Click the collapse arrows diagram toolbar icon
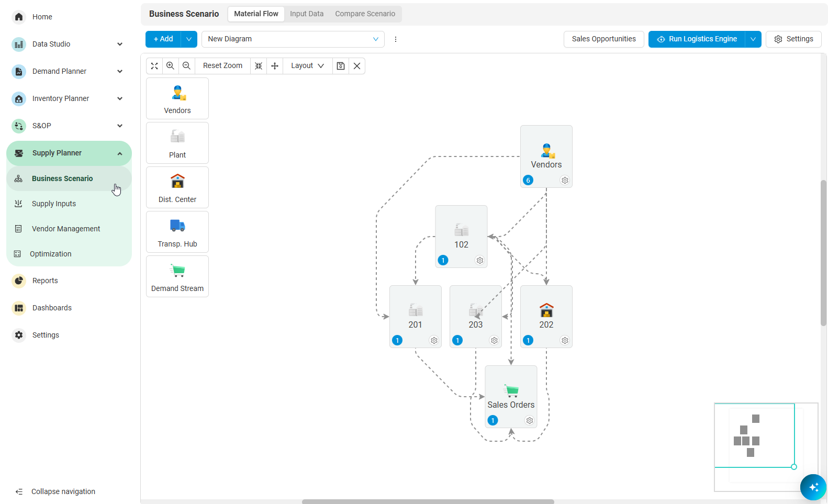Image resolution: width=828 pixels, height=504 pixels. (x=259, y=66)
